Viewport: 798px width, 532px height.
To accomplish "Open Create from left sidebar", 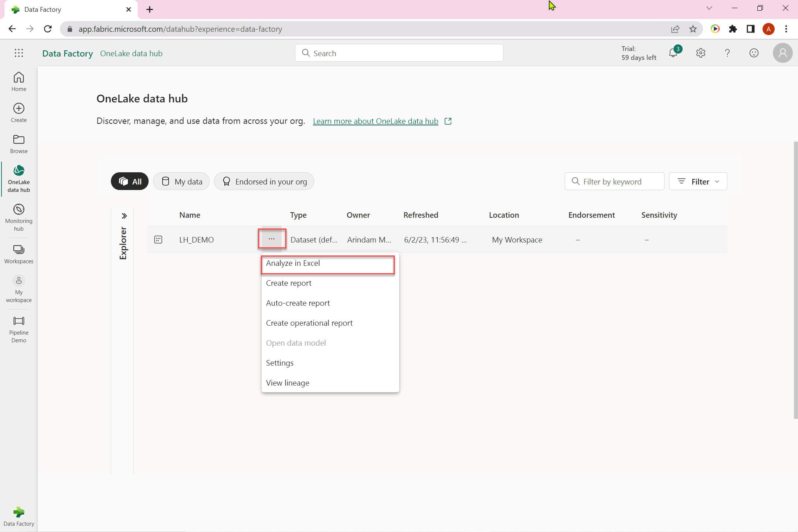I will click(x=18, y=112).
